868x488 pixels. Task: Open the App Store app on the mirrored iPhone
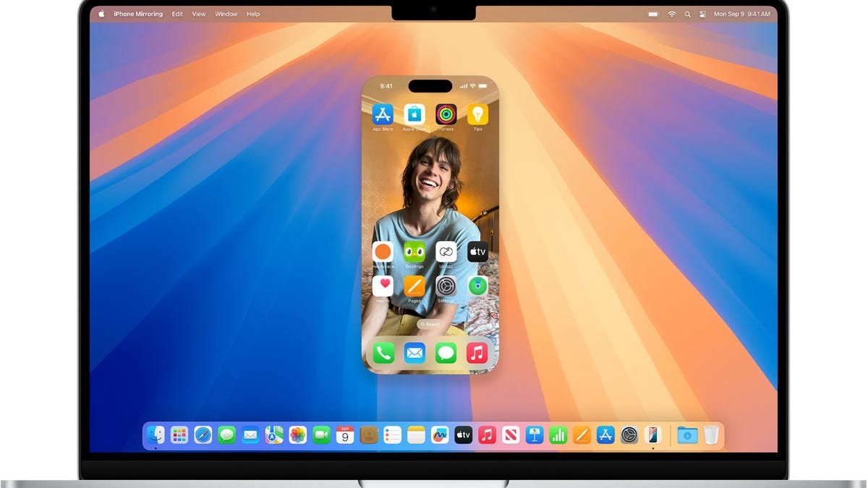pos(383,114)
